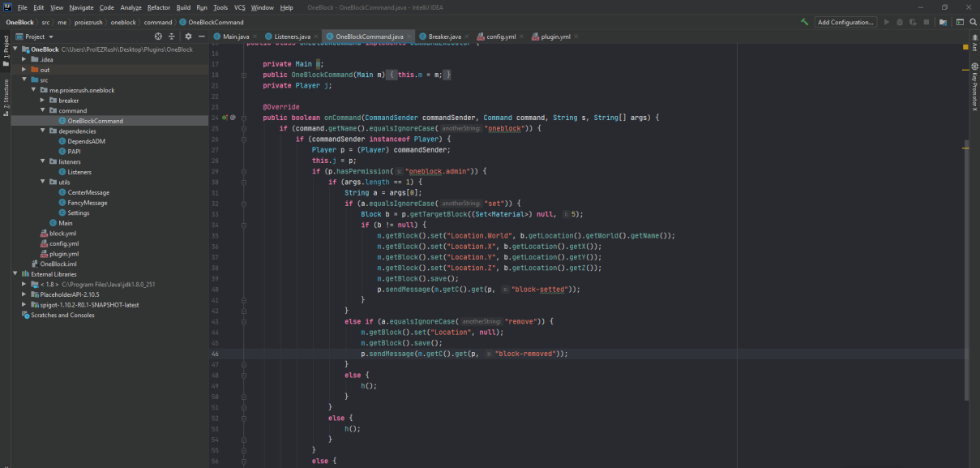Expand the breaker package arrow

(x=43, y=101)
